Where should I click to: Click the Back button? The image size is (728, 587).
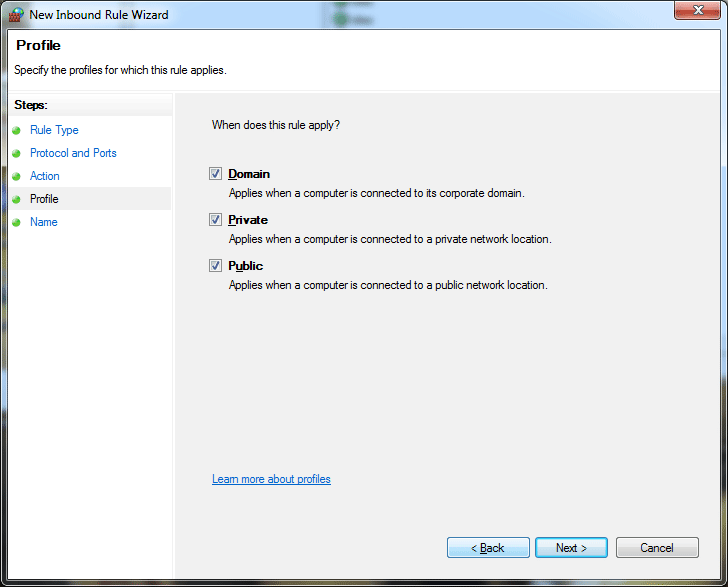pos(488,548)
